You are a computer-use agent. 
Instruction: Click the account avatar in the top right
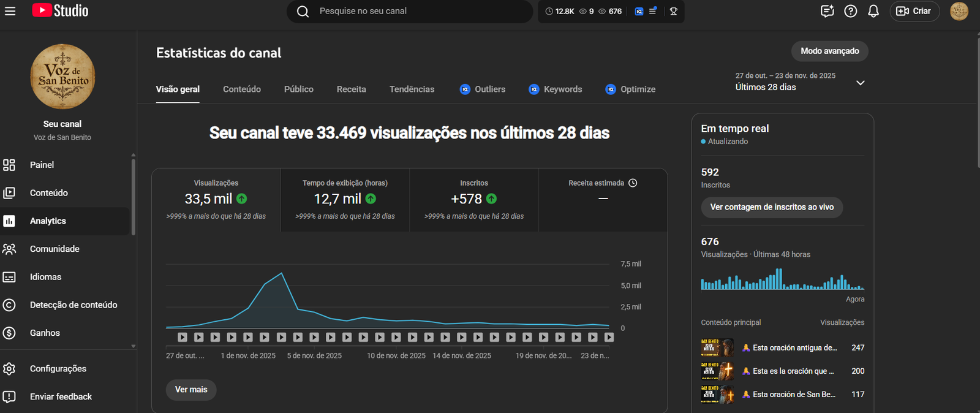[x=959, y=11]
